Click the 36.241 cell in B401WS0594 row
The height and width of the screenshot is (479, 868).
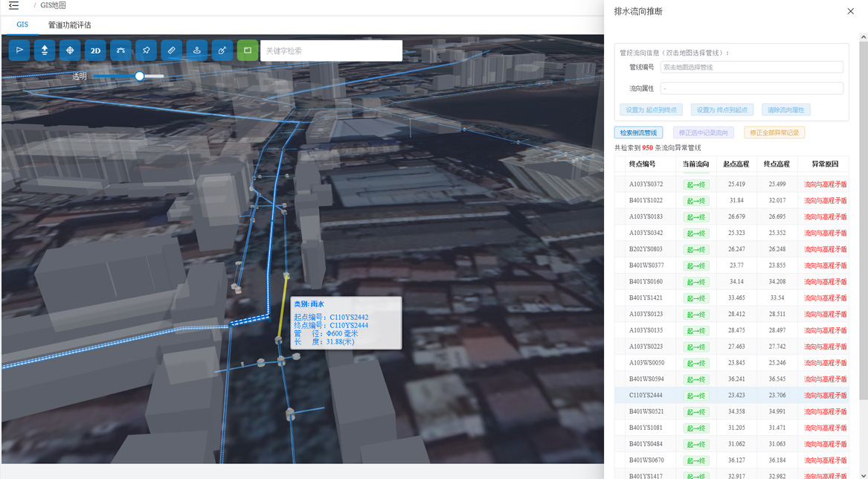(x=736, y=379)
